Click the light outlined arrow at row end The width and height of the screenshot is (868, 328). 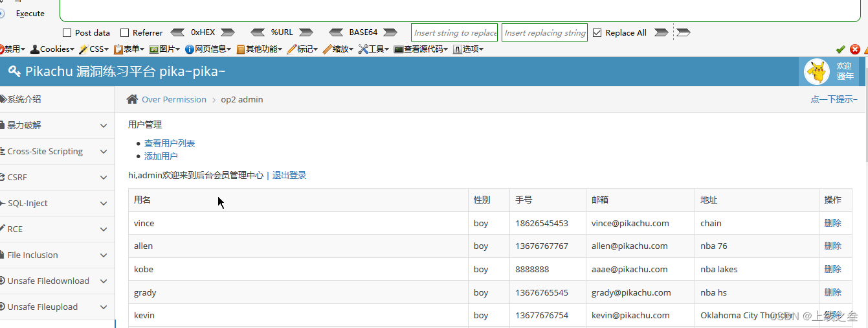tap(684, 32)
